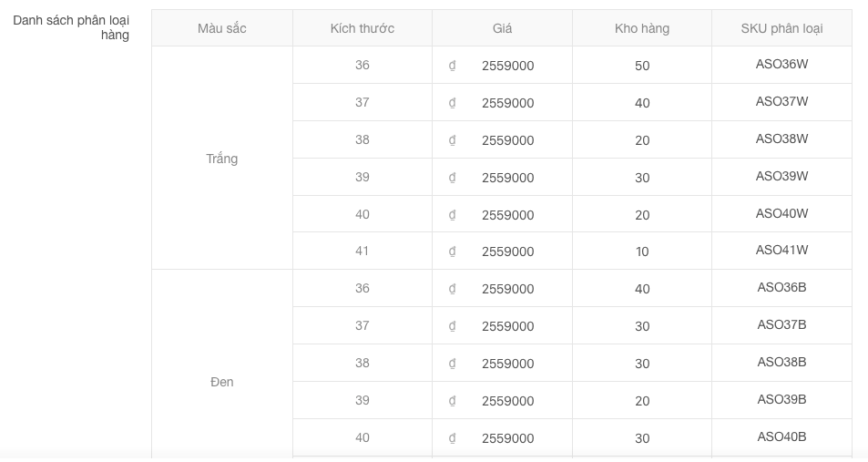Edit stock for Trắng size 37
Screen dimensions: 868x462
(x=642, y=103)
